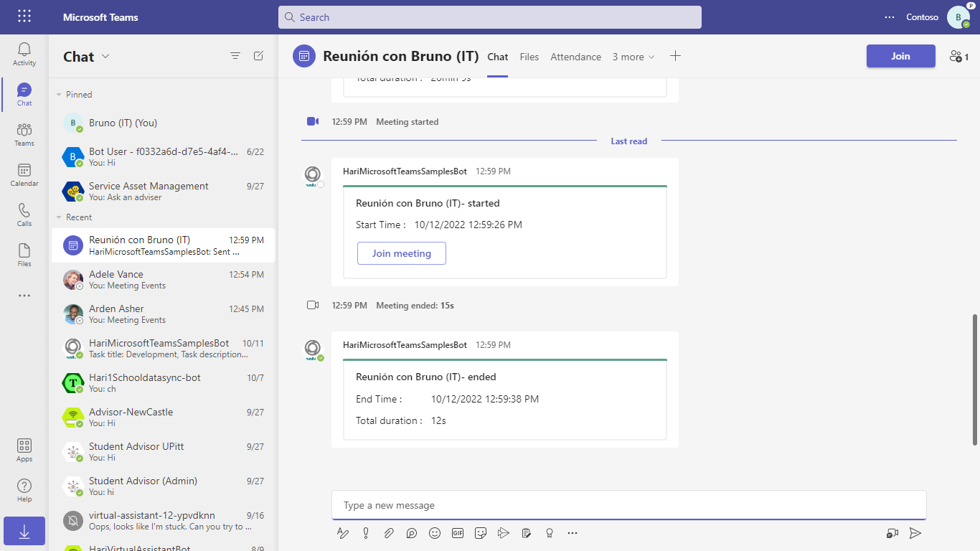Click the download desktop app button
This screenshot has width=980, height=551.
pos(24,531)
